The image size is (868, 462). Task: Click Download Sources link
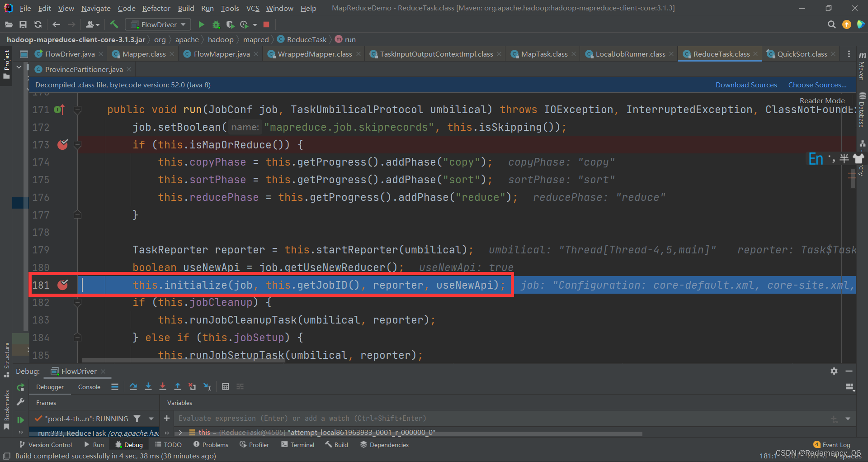tap(746, 85)
